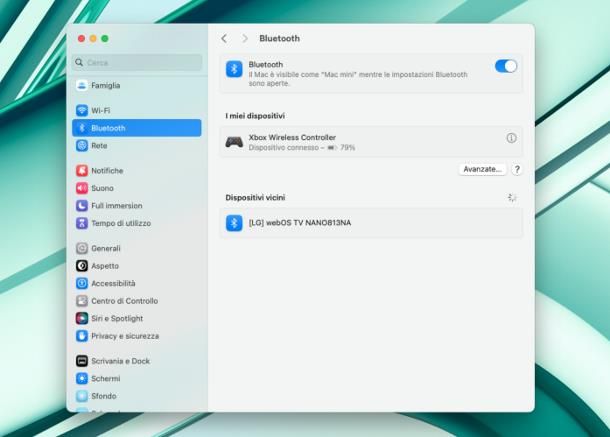The height and width of the screenshot is (437, 610).
Task: Select Famiglia in the sidebar
Action: [137, 85]
